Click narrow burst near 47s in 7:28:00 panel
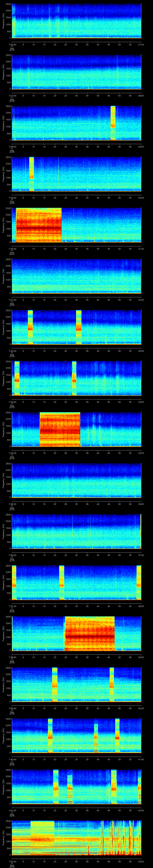This screenshot has height=868, width=153. pyautogui.click(x=113, y=123)
